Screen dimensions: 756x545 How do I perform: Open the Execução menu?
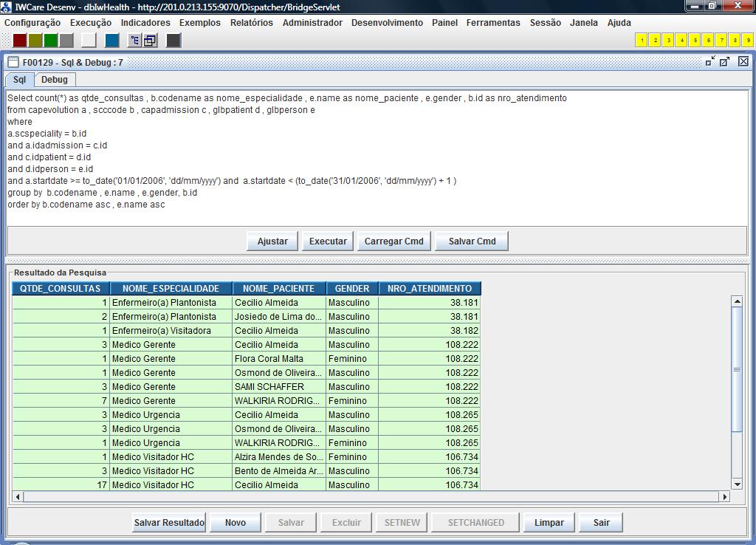pos(91,23)
